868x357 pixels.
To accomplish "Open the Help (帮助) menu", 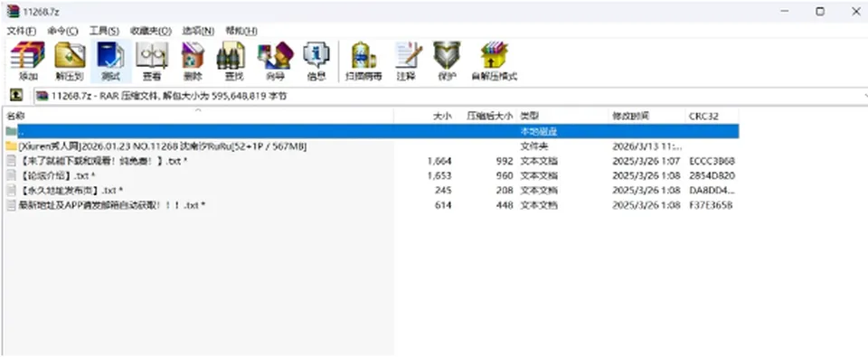I will (241, 31).
